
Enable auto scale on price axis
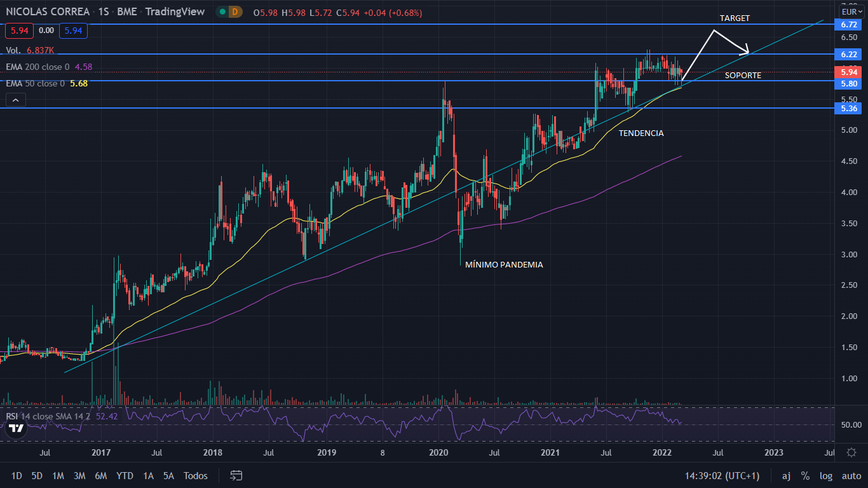click(x=851, y=475)
